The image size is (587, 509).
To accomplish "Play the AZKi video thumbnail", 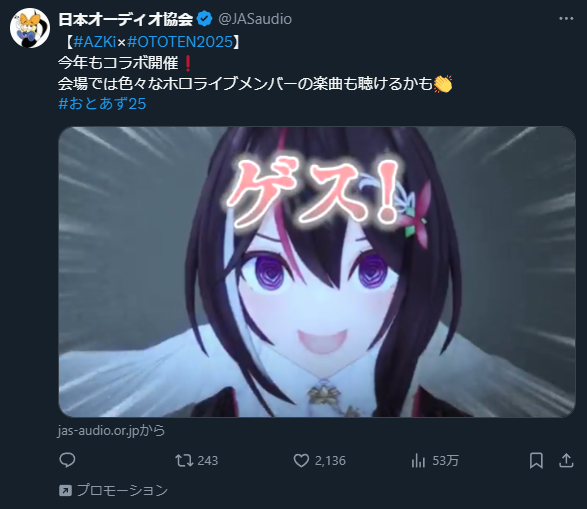I will (x=317, y=272).
